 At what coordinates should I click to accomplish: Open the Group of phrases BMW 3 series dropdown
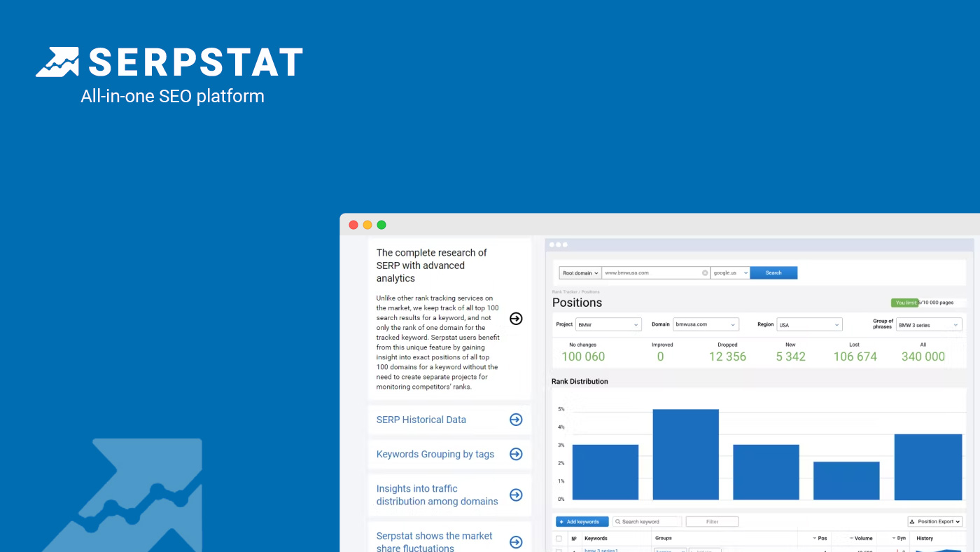tap(929, 324)
